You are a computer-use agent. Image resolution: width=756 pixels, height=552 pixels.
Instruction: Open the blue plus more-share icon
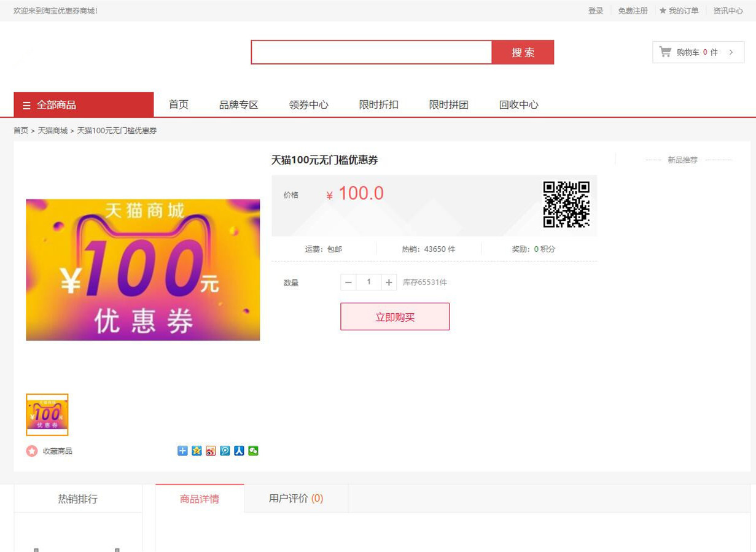tap(182, 451)
